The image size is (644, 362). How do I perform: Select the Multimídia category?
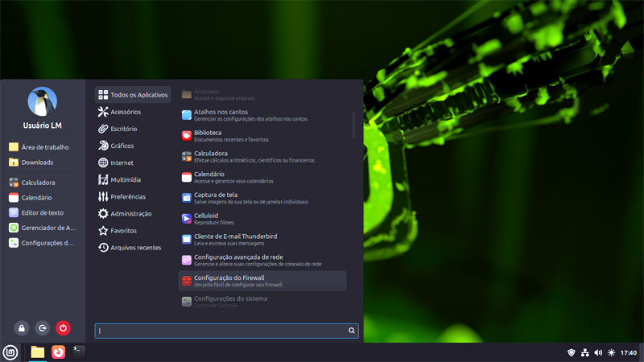[133, 179]
